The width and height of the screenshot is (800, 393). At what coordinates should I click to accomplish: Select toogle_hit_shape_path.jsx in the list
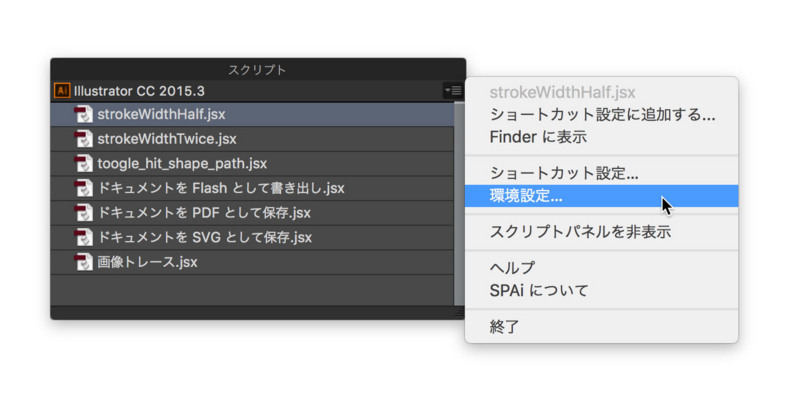coord(252,163)
